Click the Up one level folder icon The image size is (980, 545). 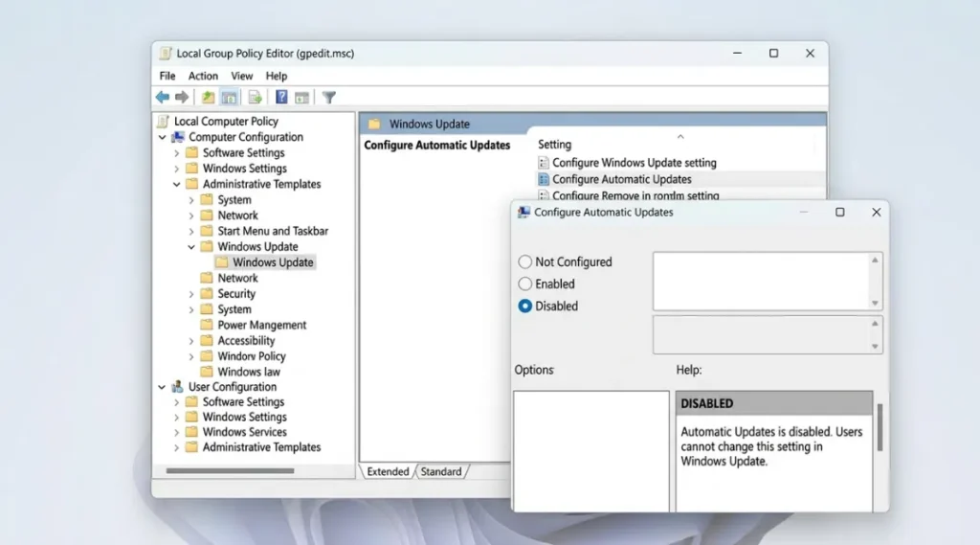[208, 97]
